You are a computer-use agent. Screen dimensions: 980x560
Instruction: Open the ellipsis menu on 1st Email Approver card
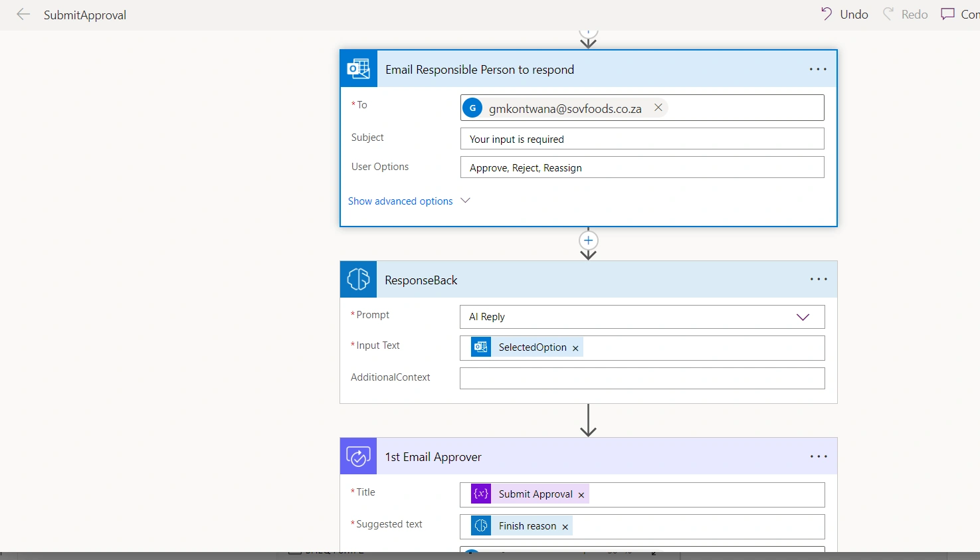819,456
